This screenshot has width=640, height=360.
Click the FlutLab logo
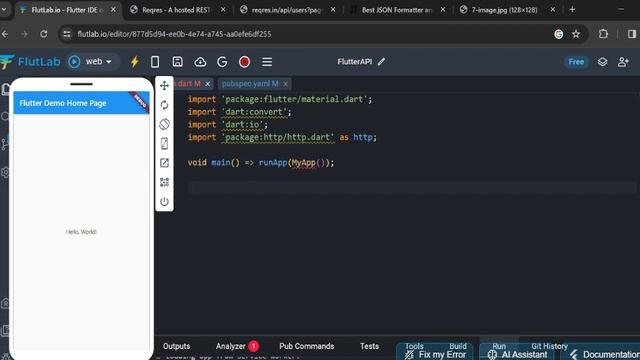coord(31,62)
